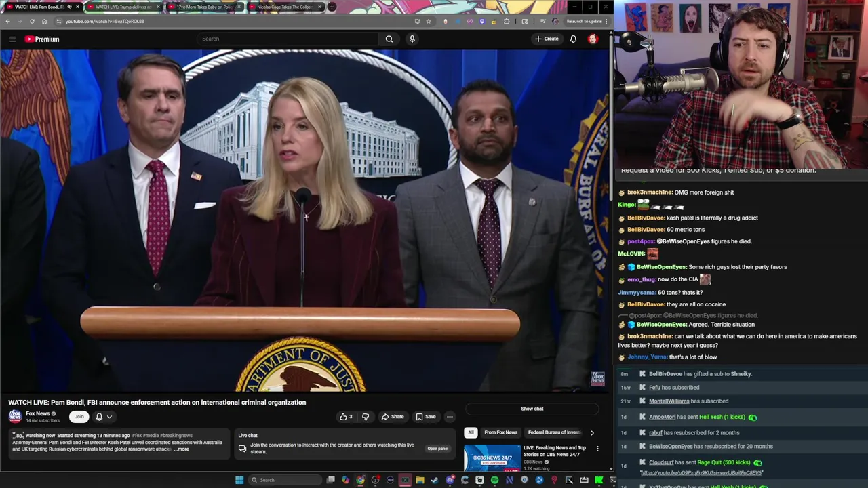868x488 pixels.
Task: Go back with browser back arrow
Action: coord(7,21)
